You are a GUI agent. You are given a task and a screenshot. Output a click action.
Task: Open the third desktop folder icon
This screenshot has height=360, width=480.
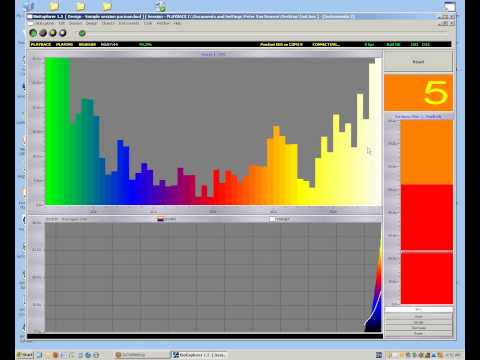click(107, 6)
